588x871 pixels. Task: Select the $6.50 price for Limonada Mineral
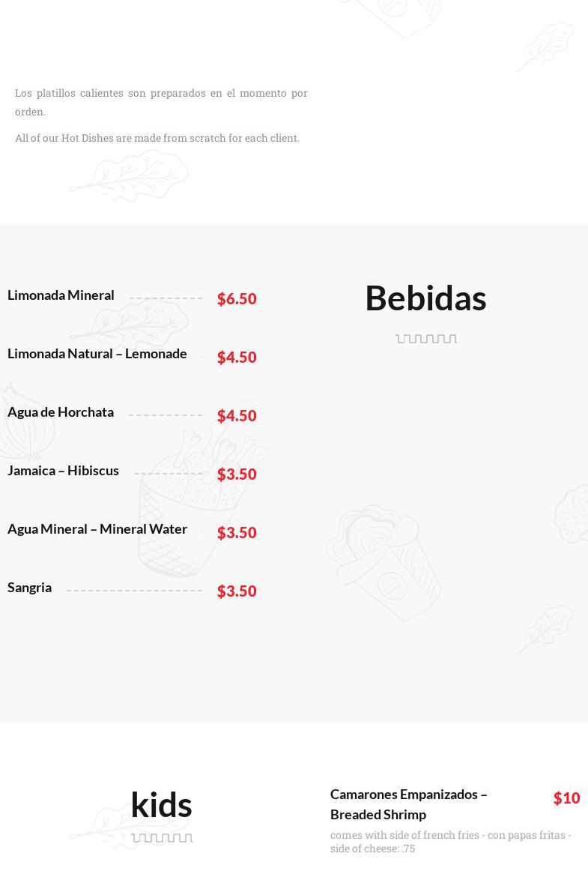(237, 298)
